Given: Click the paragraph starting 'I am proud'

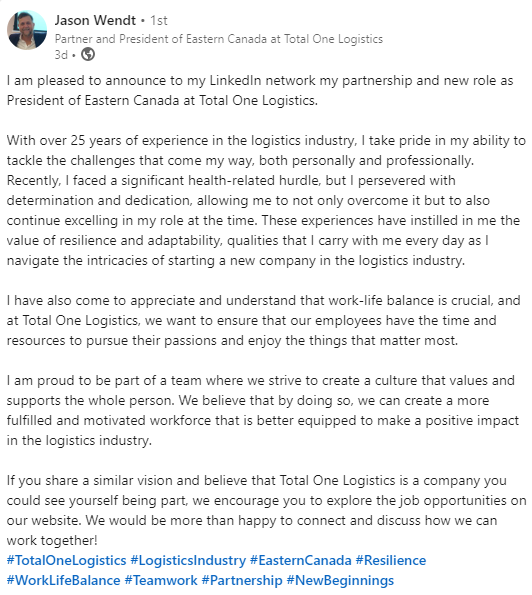Looking at the screenshot, I should click(263, 411).
